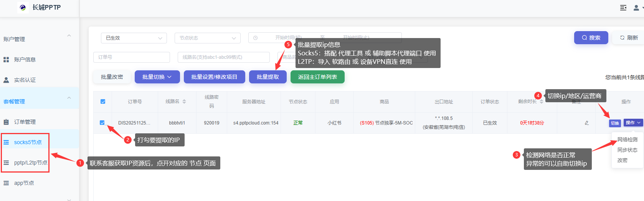Screen dimensions: 644x201
Task: Collapse the 账户管理 section
Action: tap(69, 36)
